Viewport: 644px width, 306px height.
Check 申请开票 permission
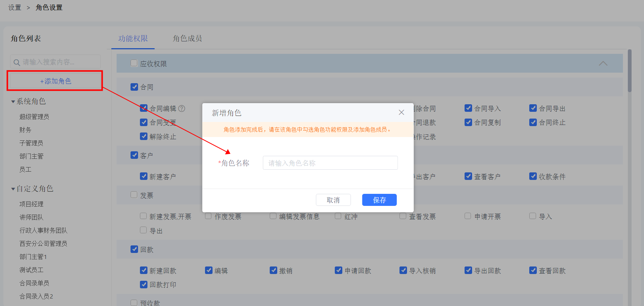(468, 216)
